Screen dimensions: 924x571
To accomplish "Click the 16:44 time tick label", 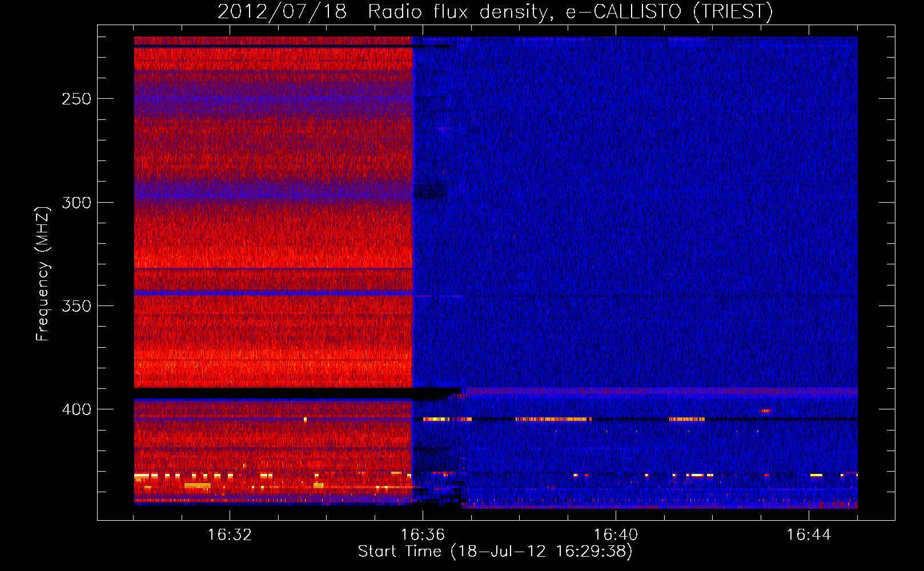I will [809, 534].
